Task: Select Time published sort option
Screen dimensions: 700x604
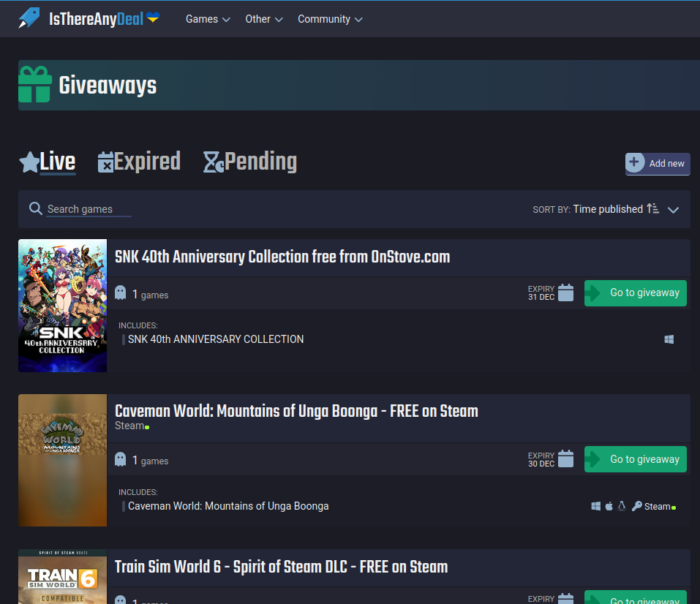Action: (608, 209)
